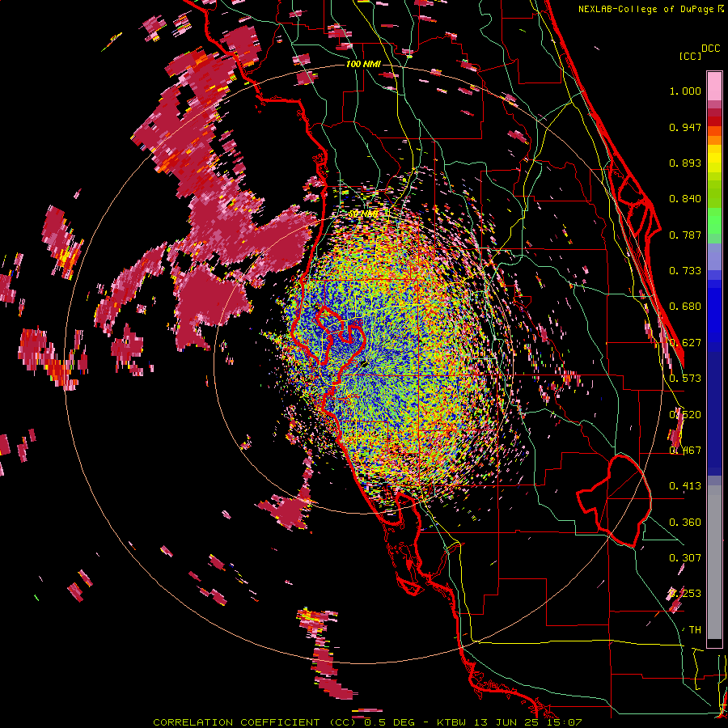
Task: Select the 0.307 legend value
Action: click(x=685, y=558)
